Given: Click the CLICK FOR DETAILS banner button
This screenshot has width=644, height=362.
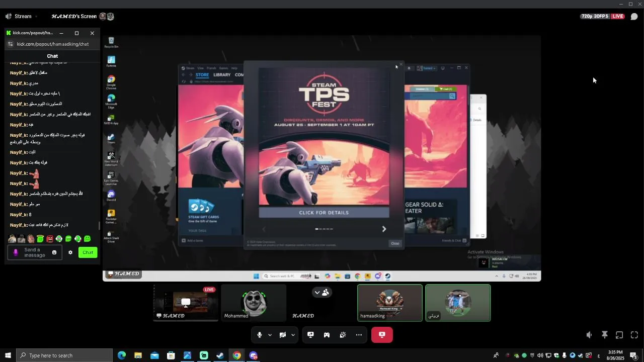Looking at the screenshot, I should (324, 213).
